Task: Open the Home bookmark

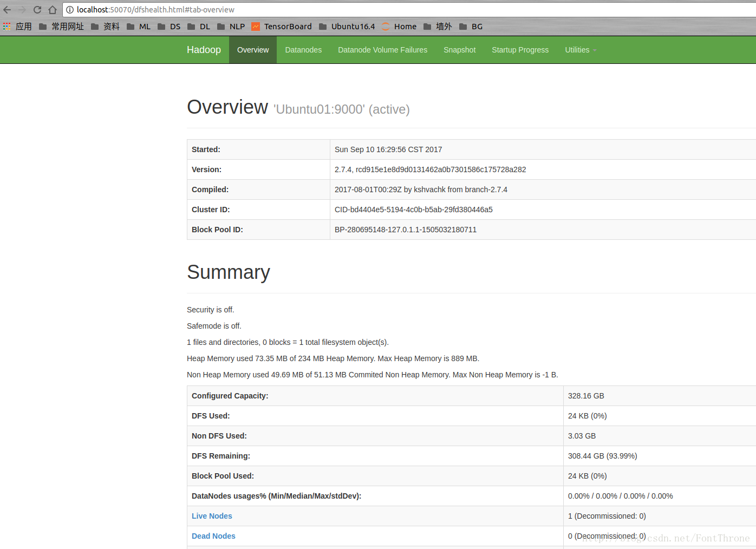Action: pos(399,27)
